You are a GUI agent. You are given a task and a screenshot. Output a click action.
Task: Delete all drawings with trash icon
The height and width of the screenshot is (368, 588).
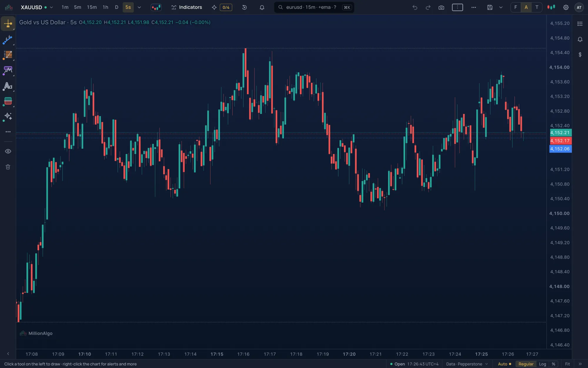(x=8, y=167)
